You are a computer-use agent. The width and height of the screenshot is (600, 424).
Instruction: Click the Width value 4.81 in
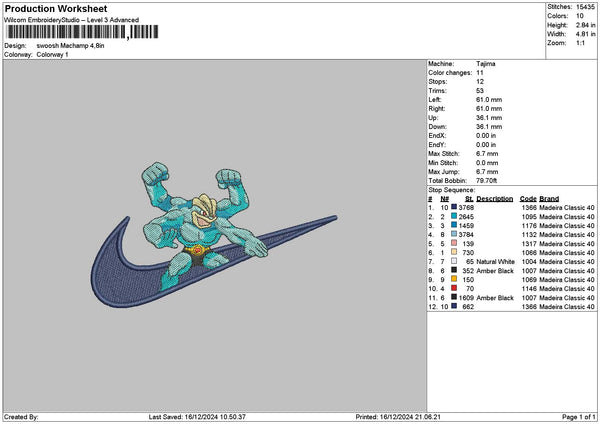[x=585, y=34]
